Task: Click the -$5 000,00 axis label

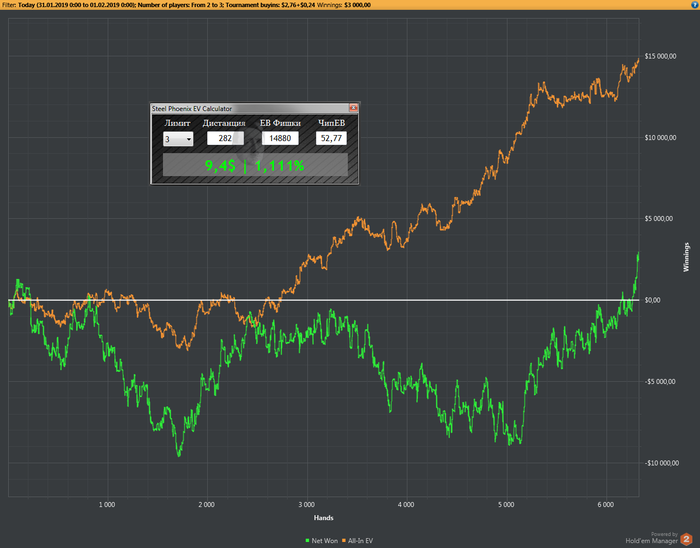Action: (660, 382)
